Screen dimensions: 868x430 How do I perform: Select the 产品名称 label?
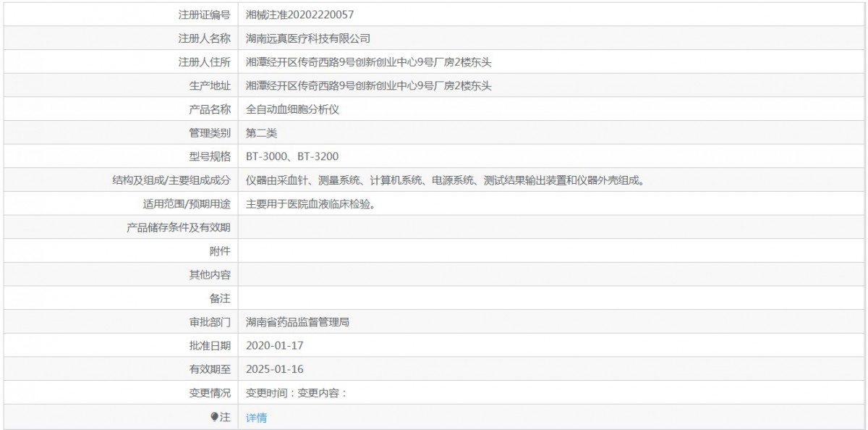click(210, 109)
